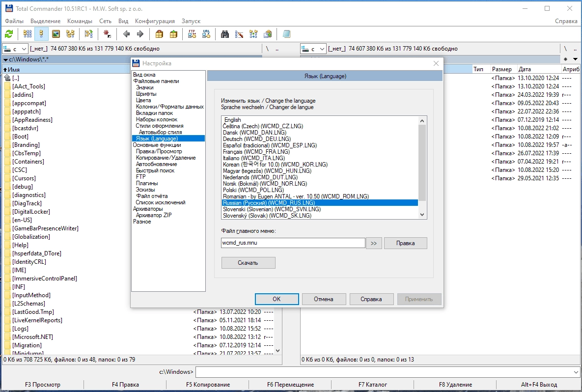This screenshot has height=392, width=582.
Task: Open the Файлы menu
Action: [14, 21]
